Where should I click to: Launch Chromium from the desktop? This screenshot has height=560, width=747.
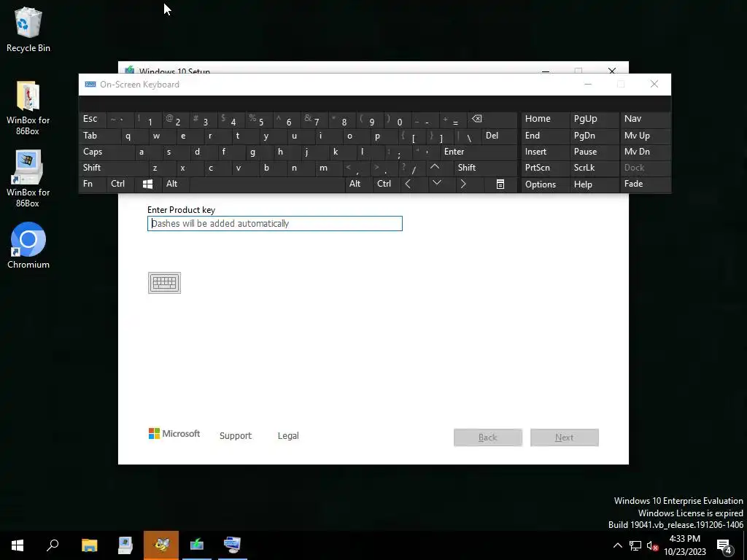click(28, 246)
